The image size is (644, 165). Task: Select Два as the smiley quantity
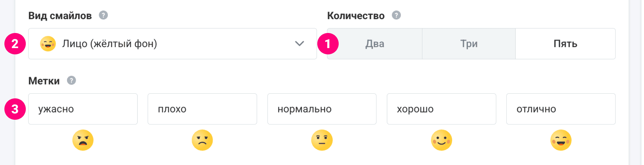click(375, 44)
